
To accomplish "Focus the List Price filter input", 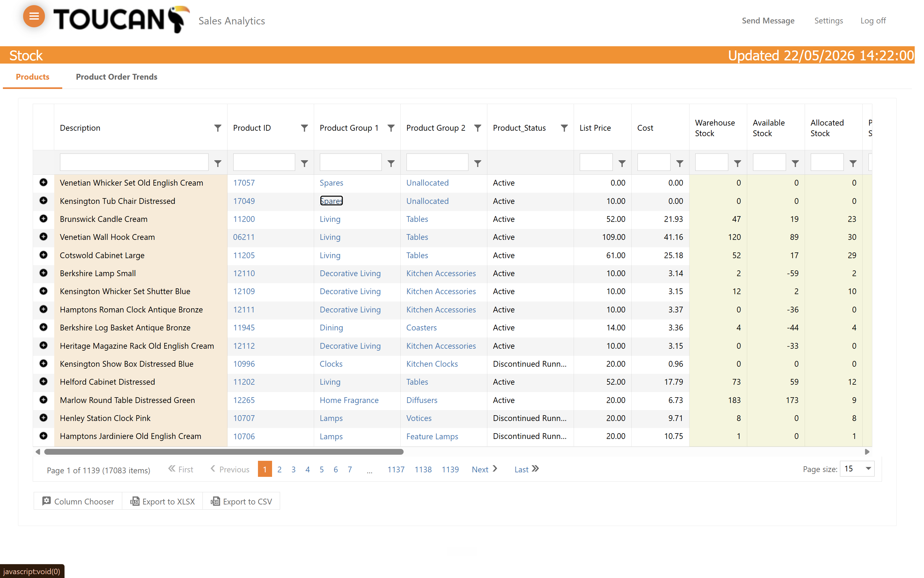I will [596, 162].
